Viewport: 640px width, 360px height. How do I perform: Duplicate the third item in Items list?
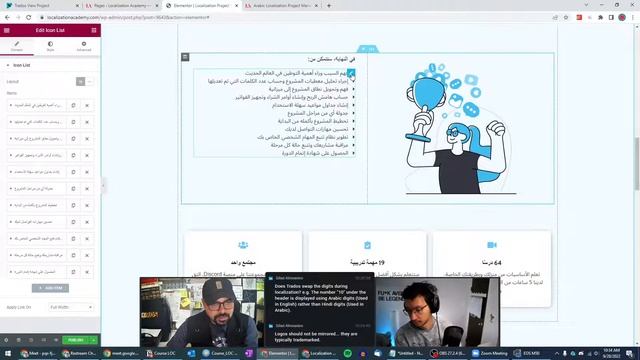73,139
